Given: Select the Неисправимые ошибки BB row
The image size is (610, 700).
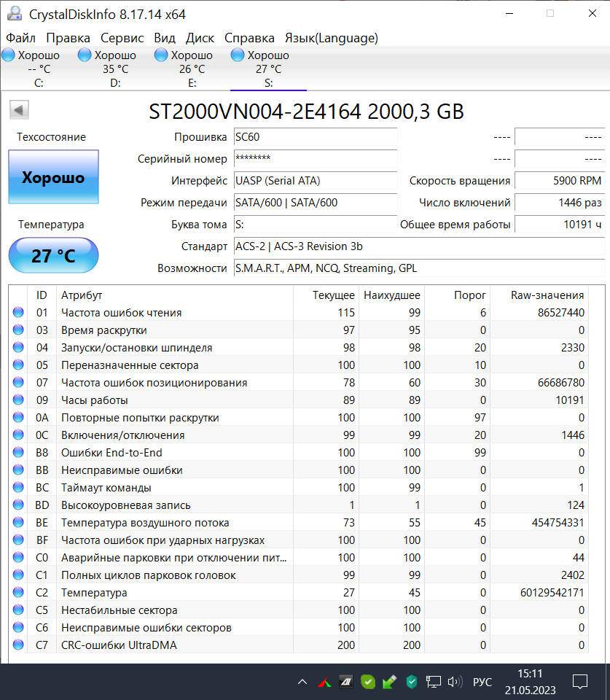Looking at the screenshot, I should pyautogui.click(x=299, y=470).
